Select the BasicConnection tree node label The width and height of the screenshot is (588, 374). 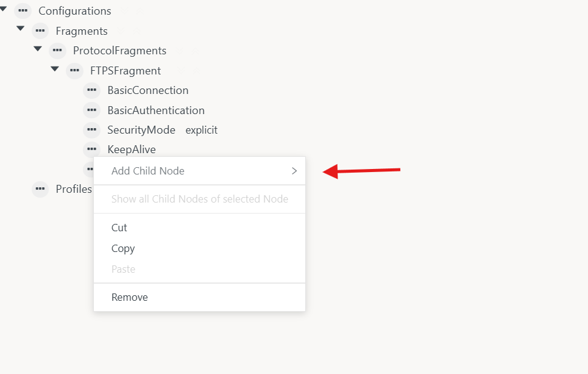[x=148, y=90]
